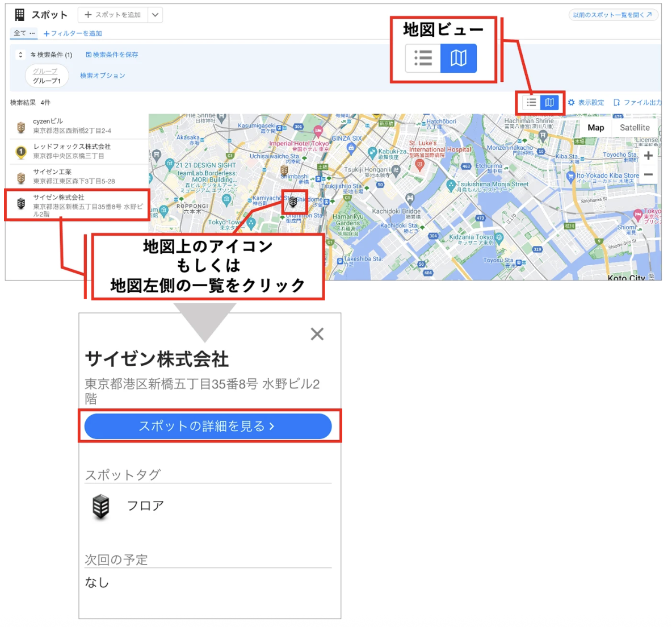The height and width of the screenshot is (627, 672).
Task: Open 以前のスポット一覧を開く link
Action: click(613, 15)
